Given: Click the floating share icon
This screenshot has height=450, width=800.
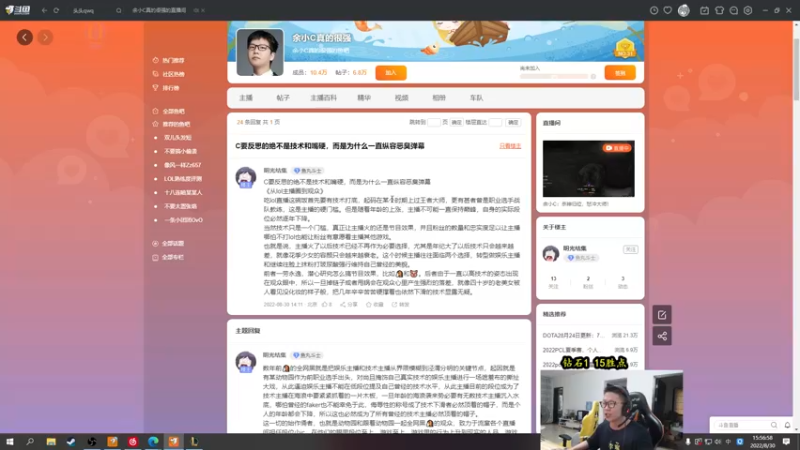Looking at the screenshot, I should tap(662, 336).
